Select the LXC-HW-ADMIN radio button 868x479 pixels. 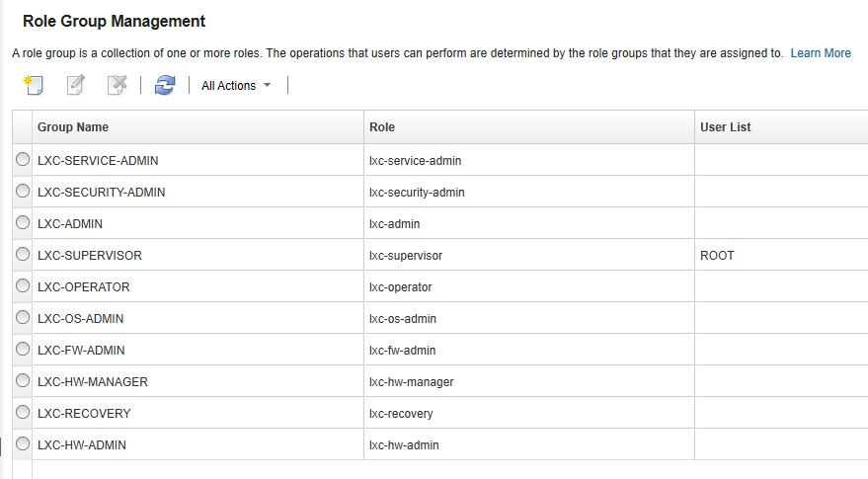point(23,443)
